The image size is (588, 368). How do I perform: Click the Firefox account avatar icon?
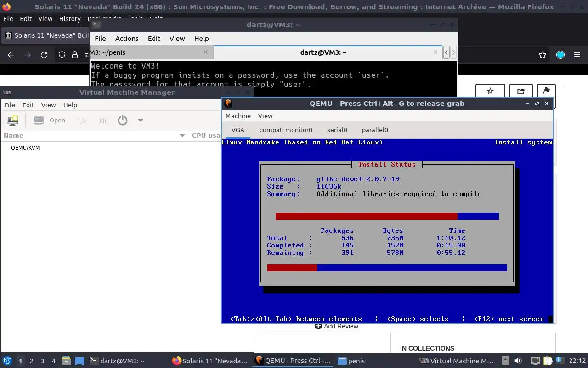[x=560, y=55]
